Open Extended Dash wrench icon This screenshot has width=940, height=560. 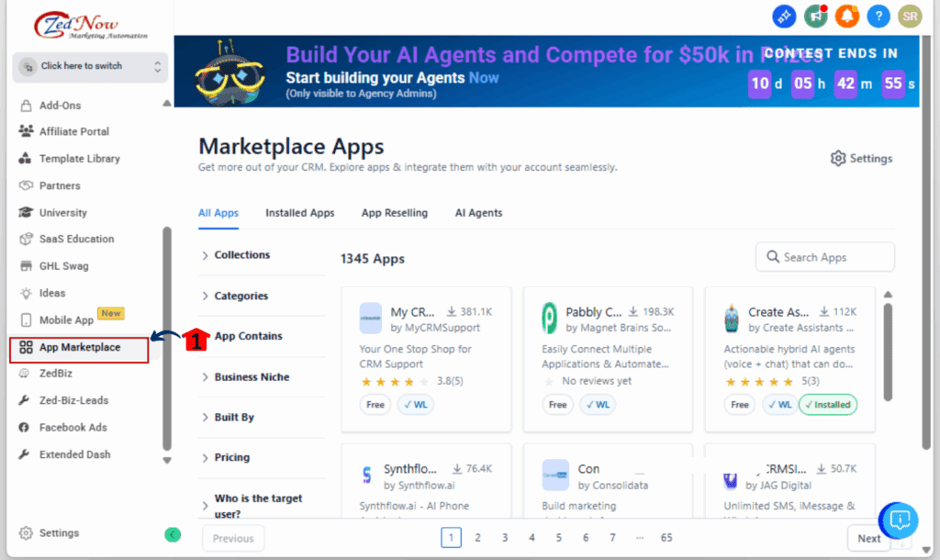(24, 454)
